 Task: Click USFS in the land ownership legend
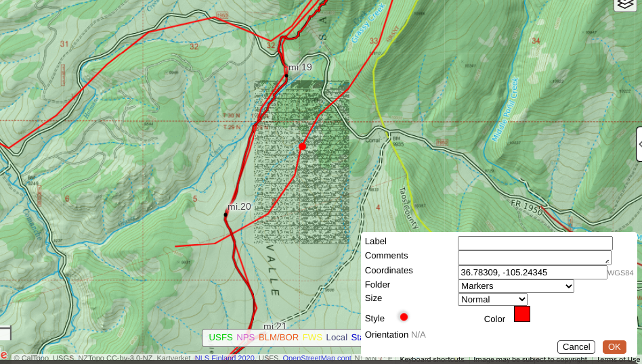pyautogui.click(x=220, y=337)
